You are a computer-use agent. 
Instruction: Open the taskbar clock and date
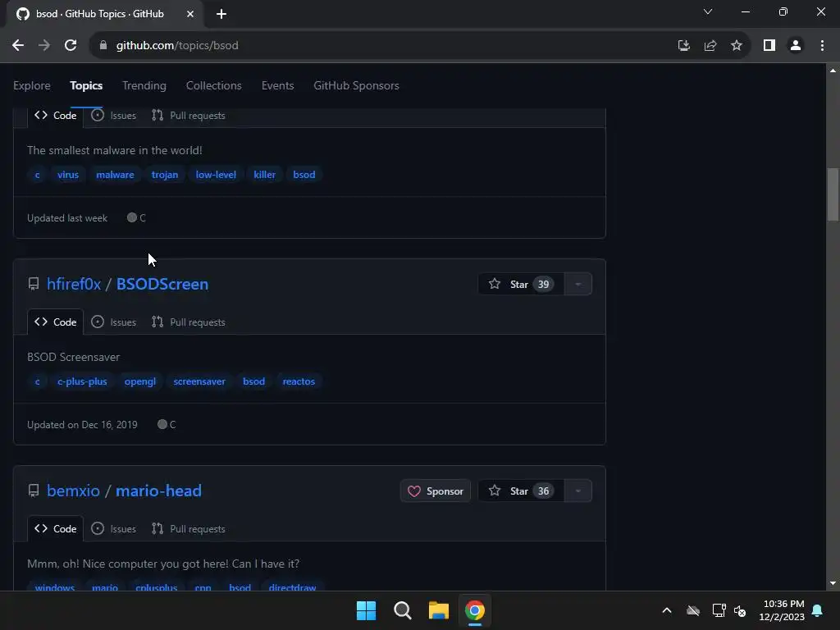(782, 610)
